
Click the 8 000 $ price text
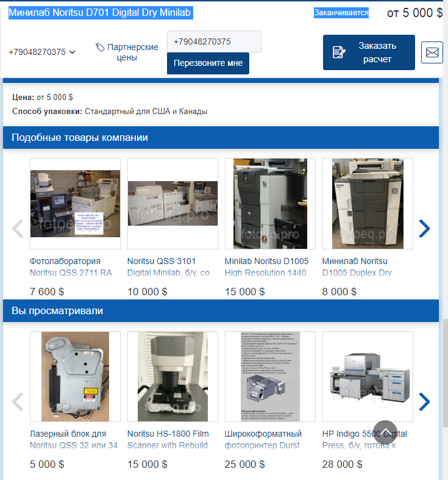point(339,292)
